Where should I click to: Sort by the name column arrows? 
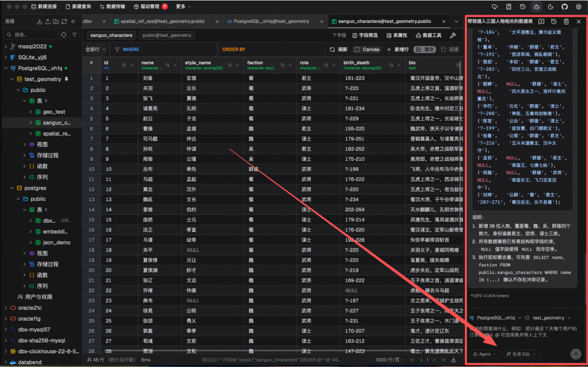pos(168,65)
